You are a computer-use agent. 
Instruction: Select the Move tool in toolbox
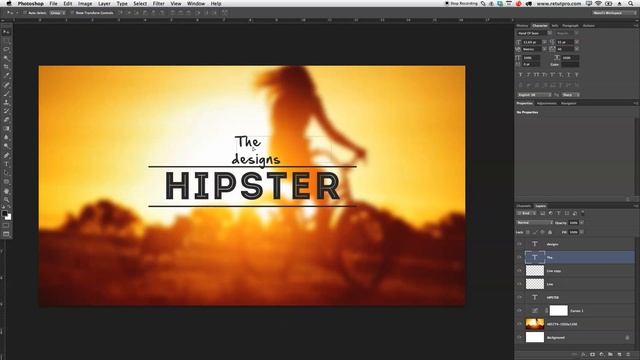(x=6, y=32)
